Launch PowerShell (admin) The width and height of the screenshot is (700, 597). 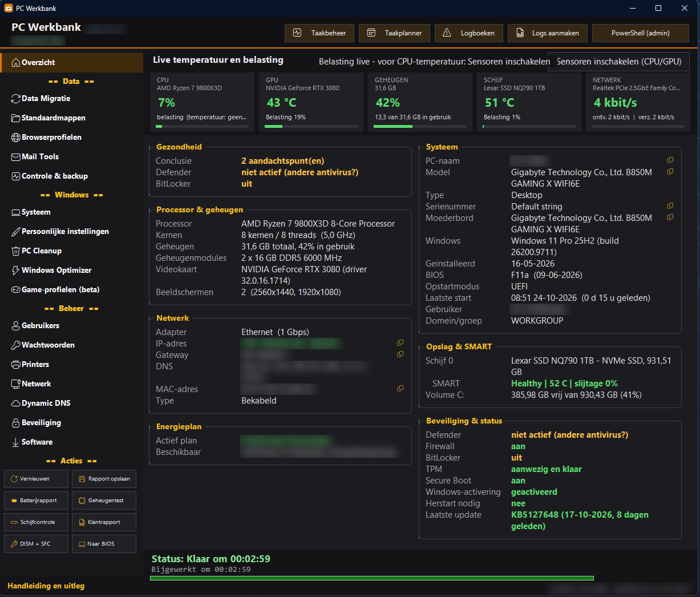coord(641,33)
